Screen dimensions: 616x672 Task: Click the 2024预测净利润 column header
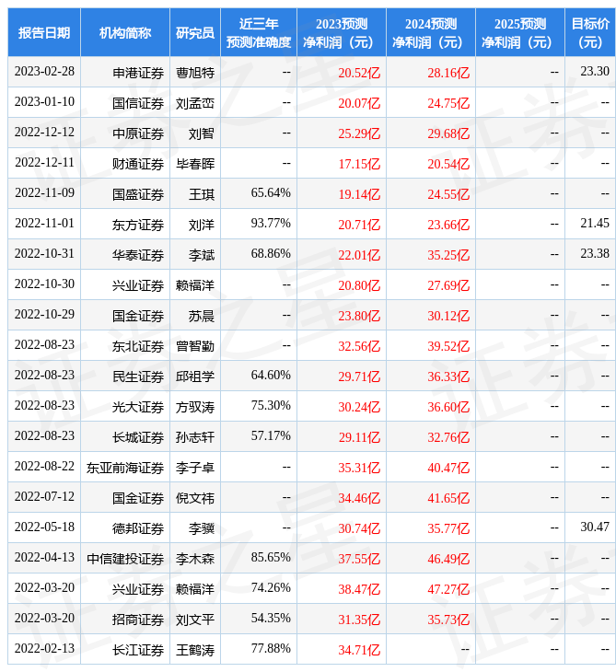point(430,32)
